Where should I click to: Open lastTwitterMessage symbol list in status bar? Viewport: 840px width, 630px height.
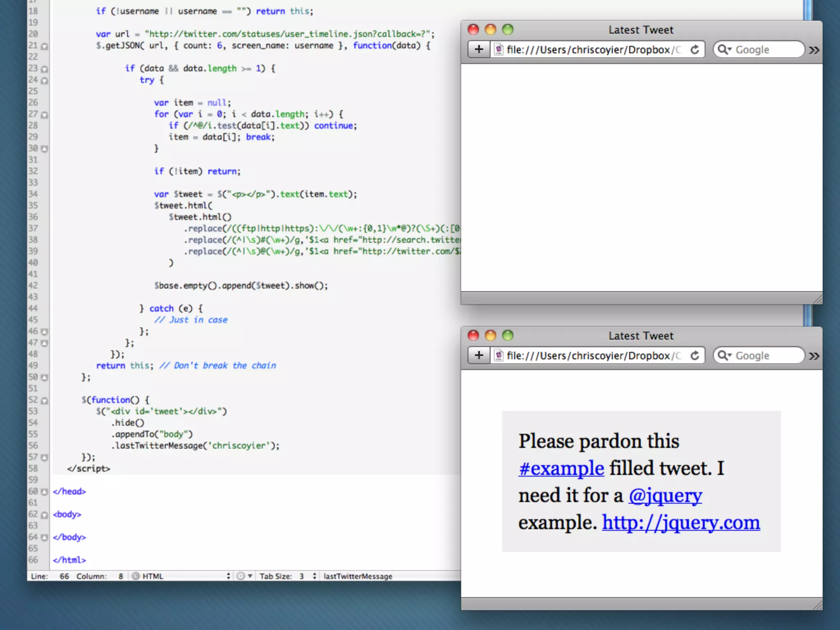[x=358, y=576]
